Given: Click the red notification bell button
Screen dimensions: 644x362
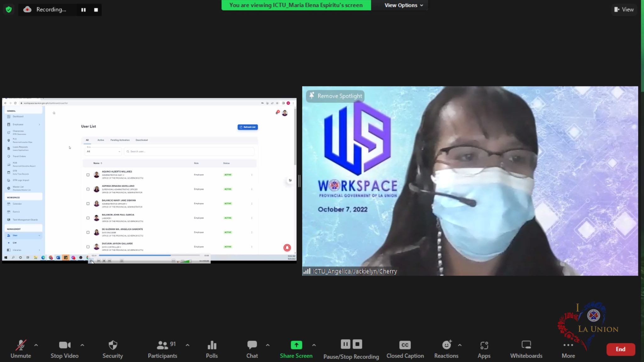Looking at the screenshot, I should (x=287, y=248).
